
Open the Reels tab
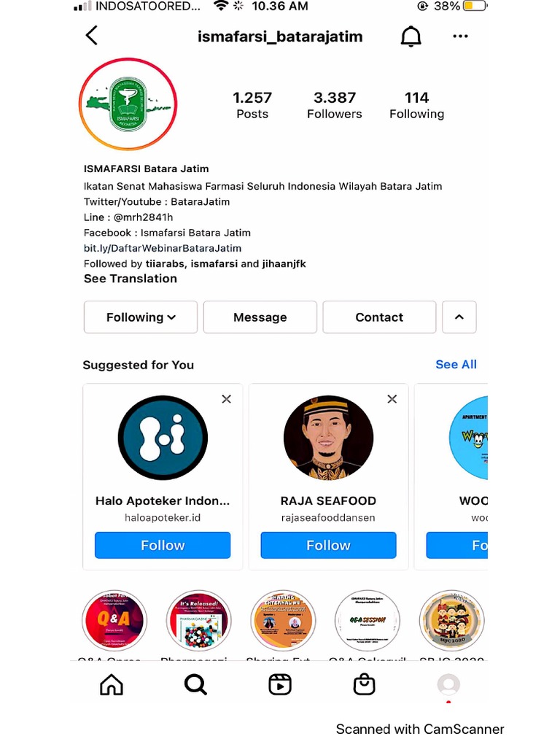tap(279, 685)
